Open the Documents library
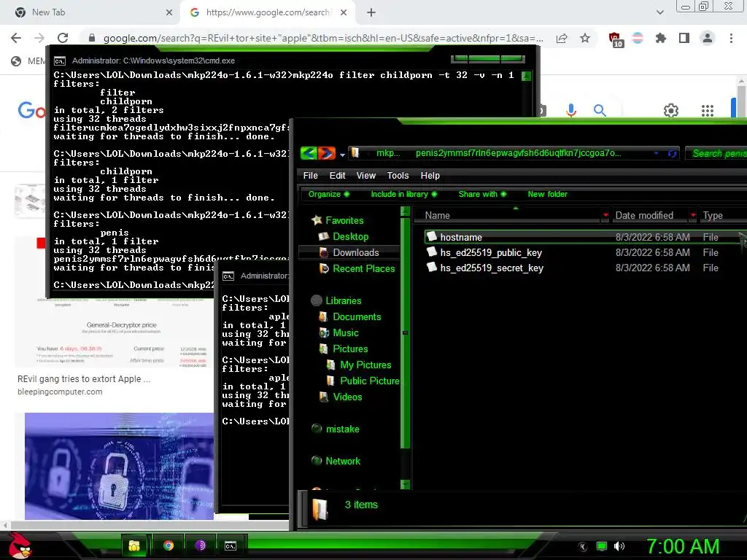 (356, 316)
